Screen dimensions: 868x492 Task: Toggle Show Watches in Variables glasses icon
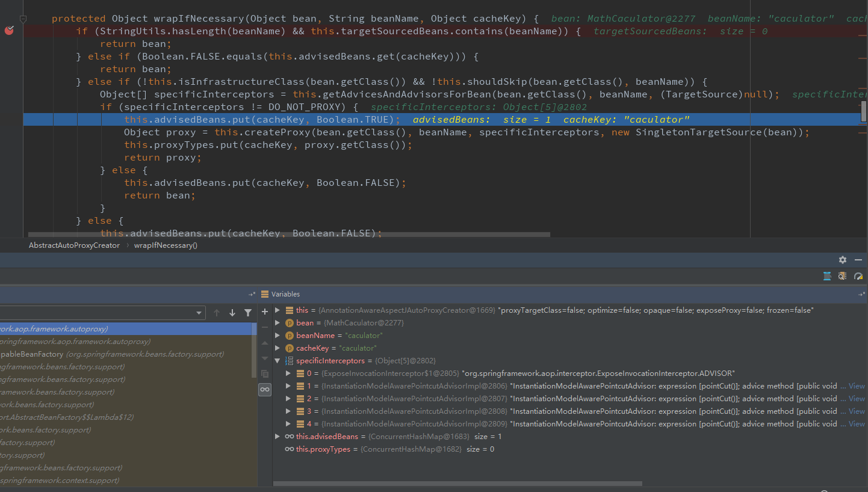coord(264,390)
